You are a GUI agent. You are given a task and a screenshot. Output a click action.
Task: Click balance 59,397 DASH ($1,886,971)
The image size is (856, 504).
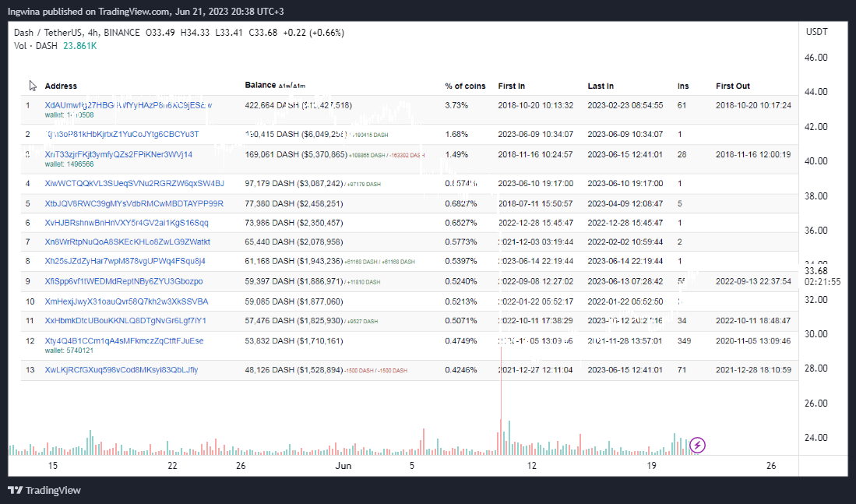[x=294, y=281]
